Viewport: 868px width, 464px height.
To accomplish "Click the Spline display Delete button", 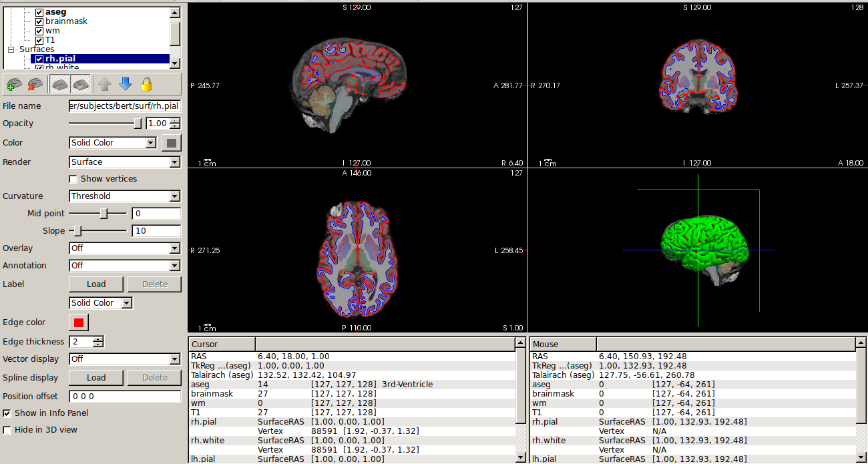I will click(155, 378).
